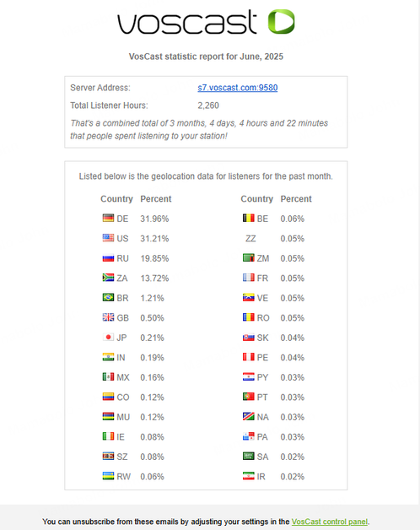Viewport: 420px width, 530px height.
Task: Click the German flag icon next to DE
Action: 108,218
